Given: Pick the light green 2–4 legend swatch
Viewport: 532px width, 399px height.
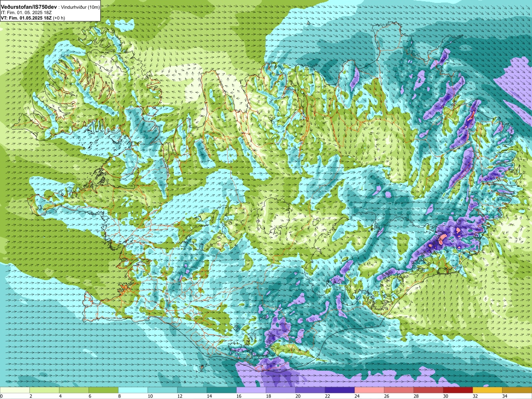Looking at the screenshot, I should [x=44, y=390].
